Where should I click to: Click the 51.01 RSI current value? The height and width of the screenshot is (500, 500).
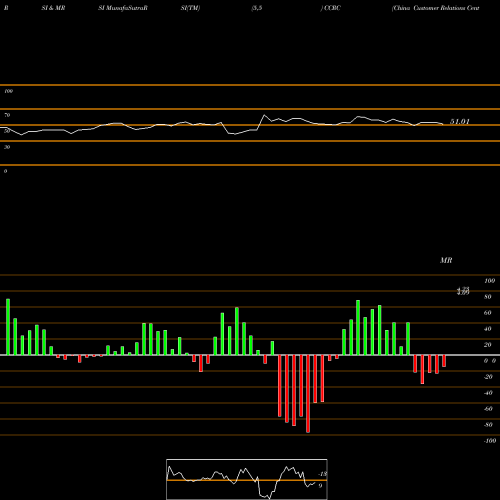point(460,122)
